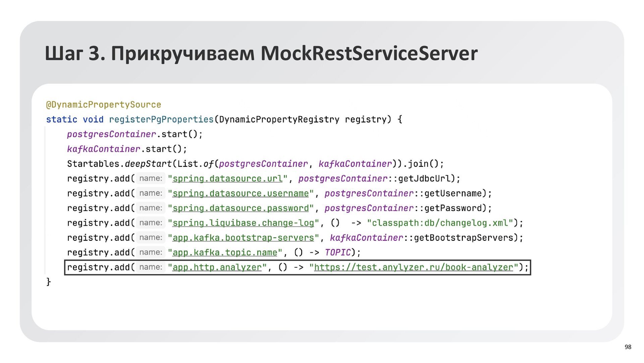Click postgresContainer in the postgresContainer.start() line

click(x=111, y=134)
